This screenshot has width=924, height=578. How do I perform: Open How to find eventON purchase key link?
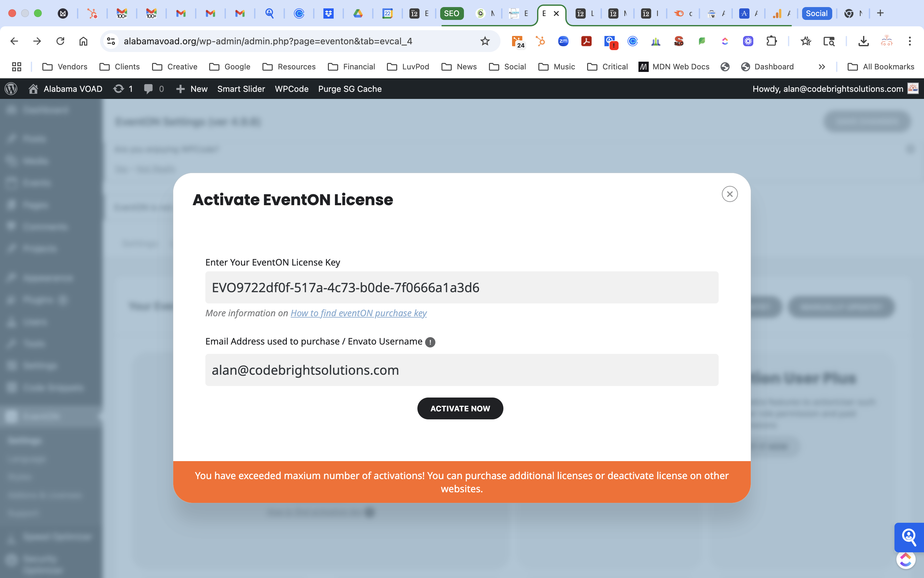(x=358, y=313)
